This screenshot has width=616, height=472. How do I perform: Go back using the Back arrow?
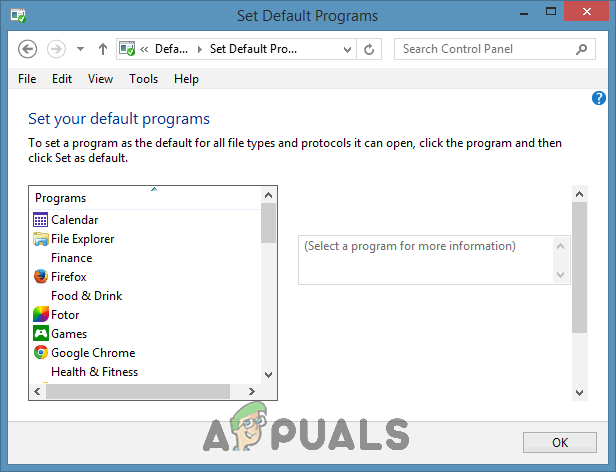28,49
